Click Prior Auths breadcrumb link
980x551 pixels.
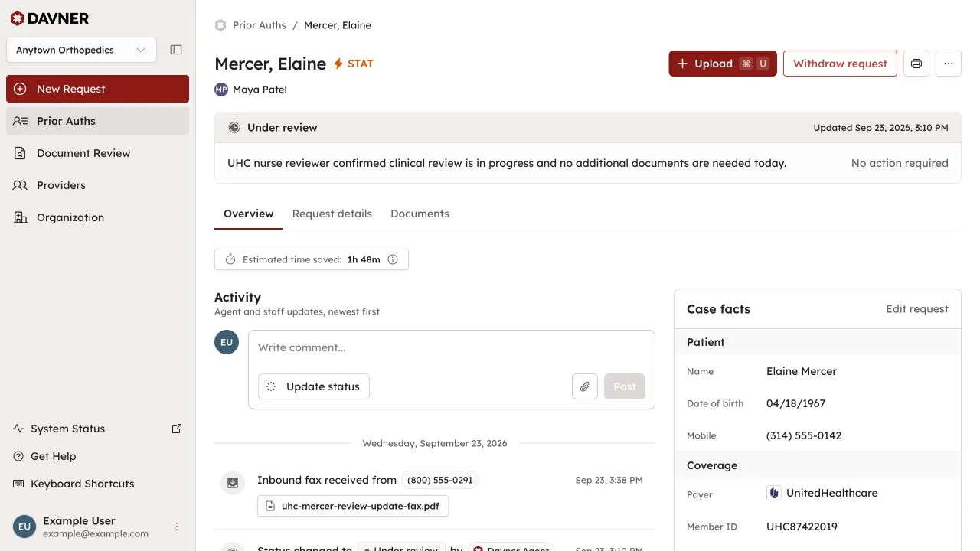coord(259,25)
